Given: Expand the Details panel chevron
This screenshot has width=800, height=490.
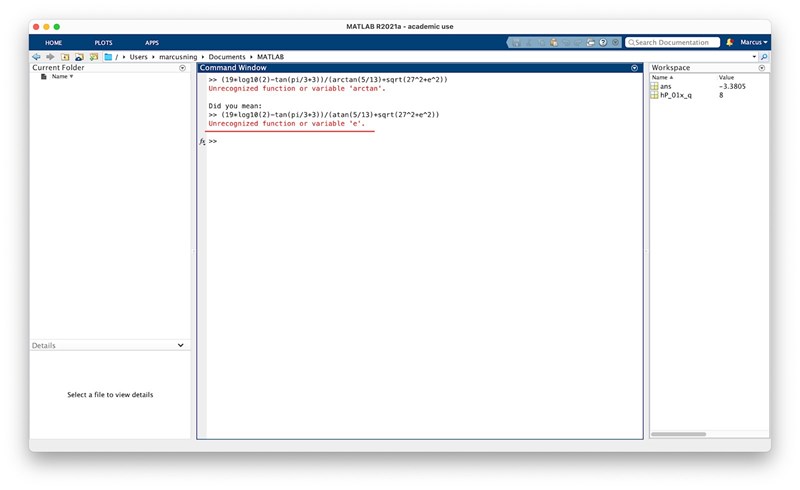Looking at the screenshot, I should point(181,345).
